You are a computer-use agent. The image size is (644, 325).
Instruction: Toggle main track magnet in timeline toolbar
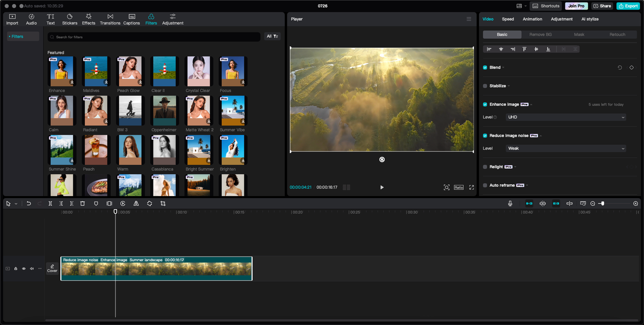point(529,204)
